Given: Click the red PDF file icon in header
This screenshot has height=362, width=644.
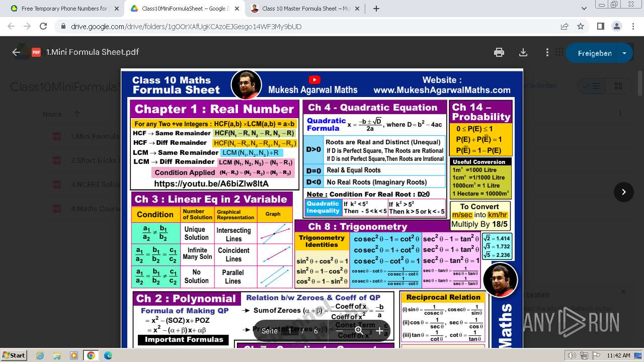Looking at the screenshot, I should coord(36,52).
